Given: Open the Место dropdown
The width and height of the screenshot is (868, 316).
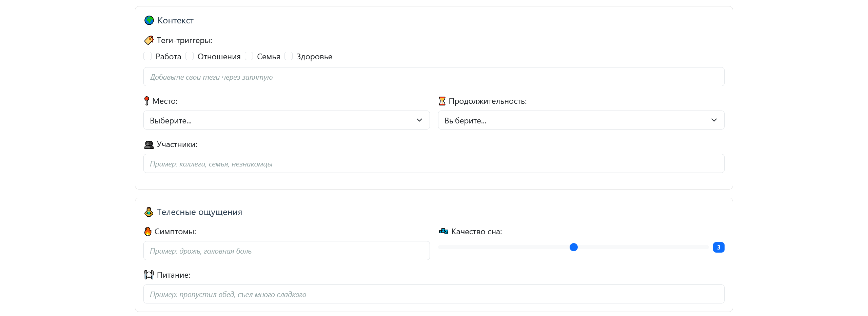Looking at the screenshot, I should pyautogui.click(x=287, y=120).
